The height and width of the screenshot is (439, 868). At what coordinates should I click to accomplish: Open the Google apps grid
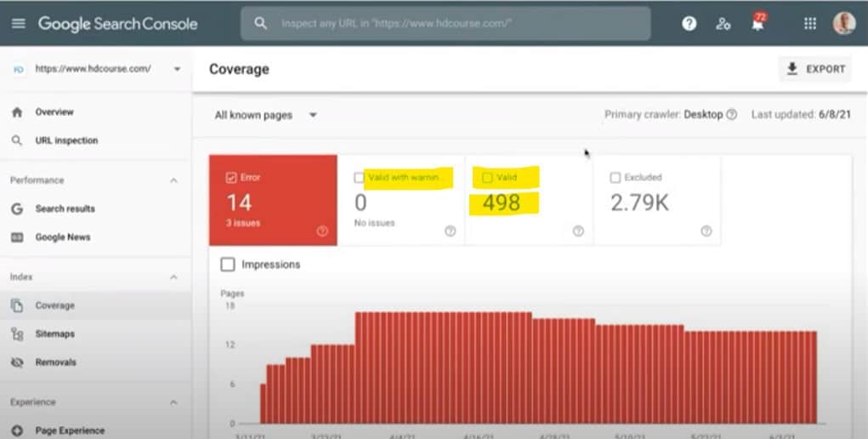point(810,23)
